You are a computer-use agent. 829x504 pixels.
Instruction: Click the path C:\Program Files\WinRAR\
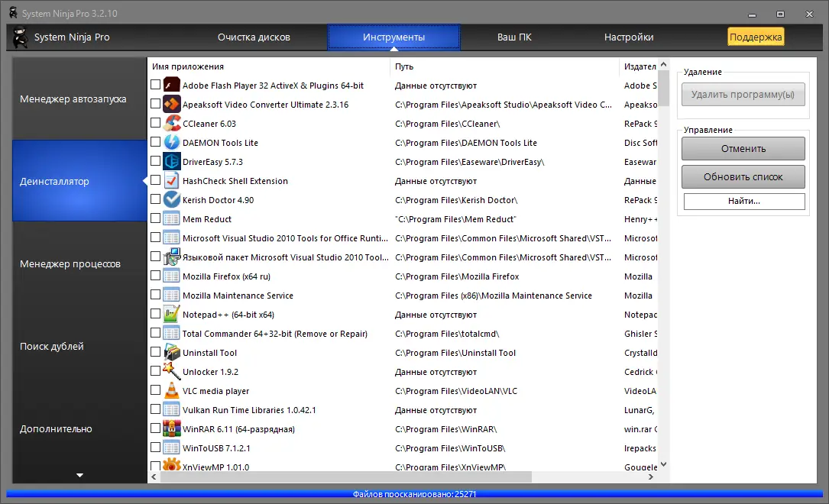(445, 429)
